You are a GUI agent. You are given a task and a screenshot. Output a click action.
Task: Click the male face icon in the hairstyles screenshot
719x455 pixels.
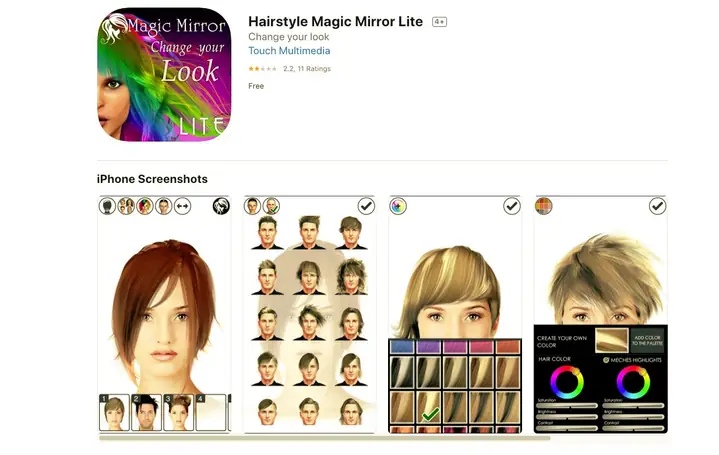point(252,206)
